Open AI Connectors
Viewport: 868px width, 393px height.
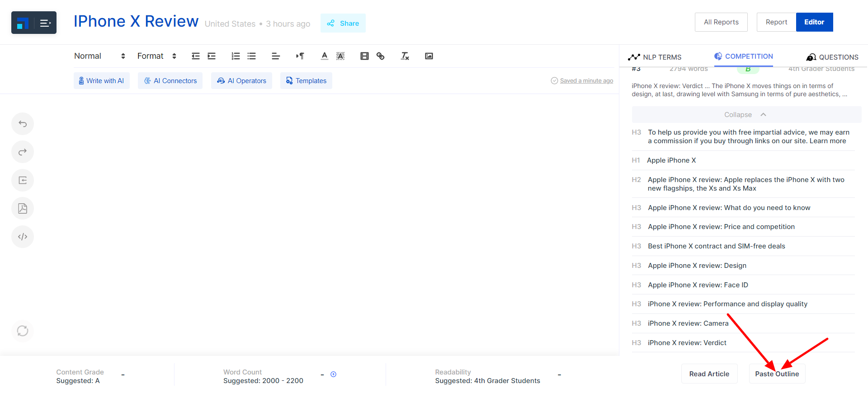point(170,81)
